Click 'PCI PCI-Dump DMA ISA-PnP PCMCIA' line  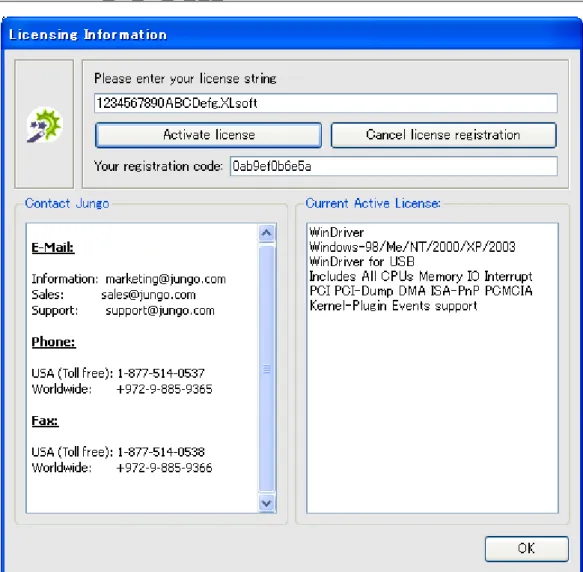421,291
